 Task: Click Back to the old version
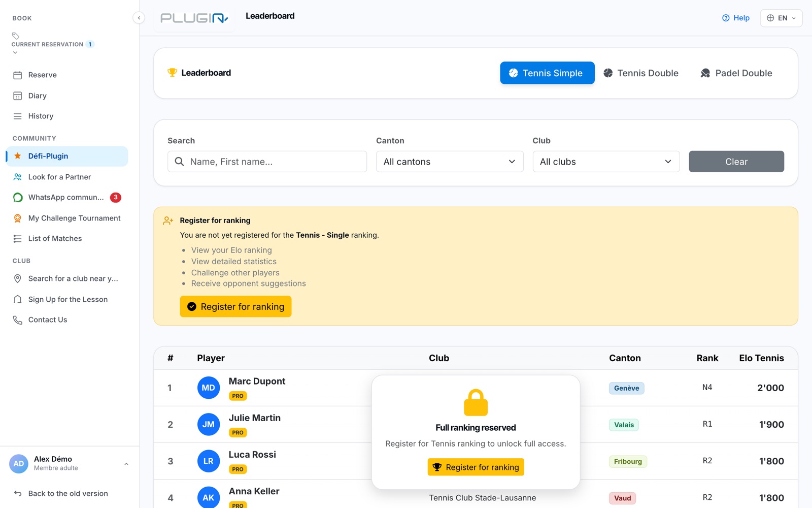coord(67,493)
